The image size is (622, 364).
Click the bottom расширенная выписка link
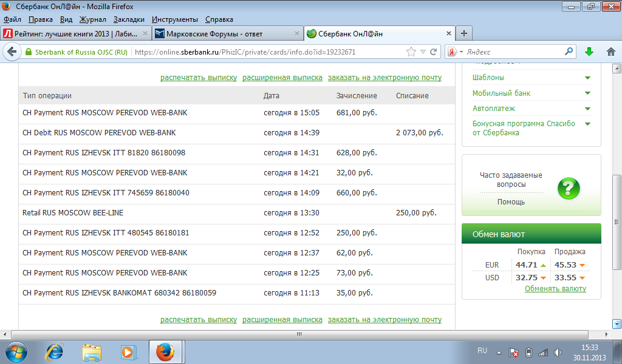(x=282, y=320)
